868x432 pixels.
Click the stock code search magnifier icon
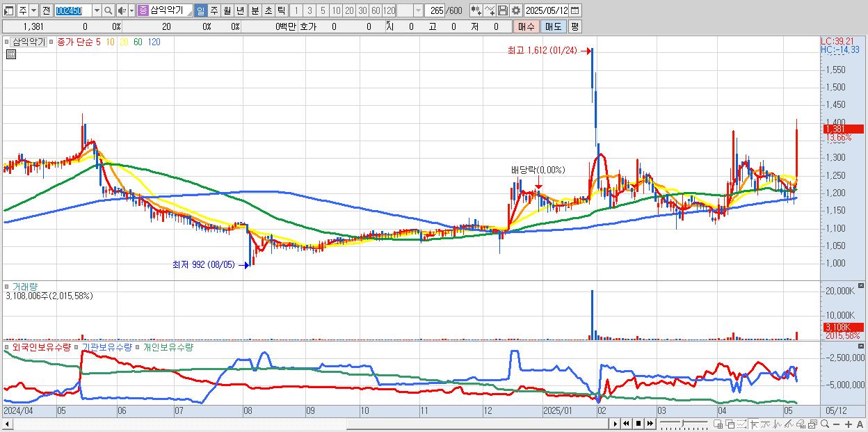click(x=108, y=10)
